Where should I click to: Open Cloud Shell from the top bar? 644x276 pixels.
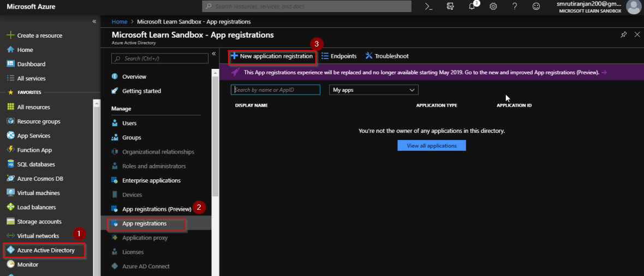[429, 6]
